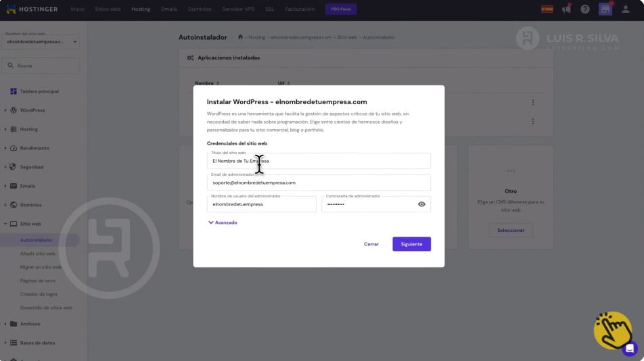This screenshot has width=644, height=361.
Task: Open the announcements megaphone icon
Action: 566,9
